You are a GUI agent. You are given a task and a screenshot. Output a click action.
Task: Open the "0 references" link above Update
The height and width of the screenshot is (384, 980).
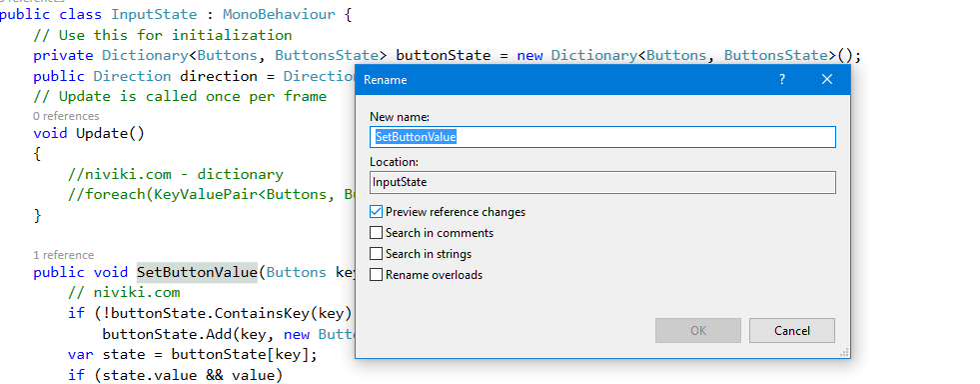(x=66, y=116)
